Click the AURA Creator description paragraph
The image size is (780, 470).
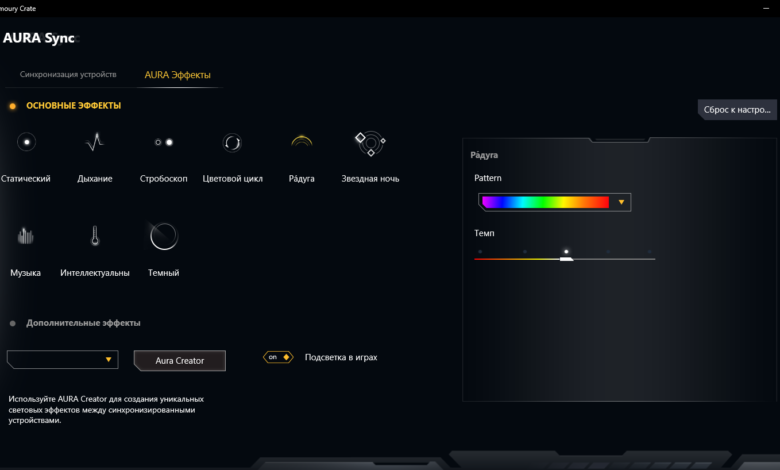[x=106, y=409]
